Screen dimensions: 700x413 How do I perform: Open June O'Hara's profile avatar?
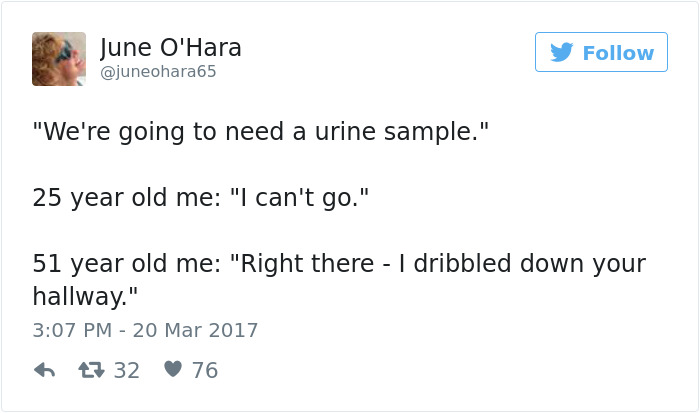[59, 58]
